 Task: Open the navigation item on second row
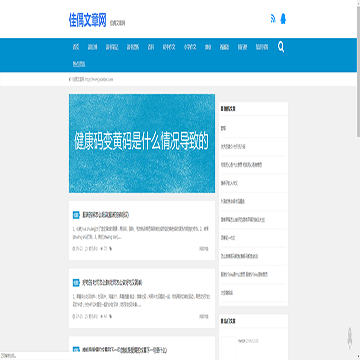(x=79, y=64)
